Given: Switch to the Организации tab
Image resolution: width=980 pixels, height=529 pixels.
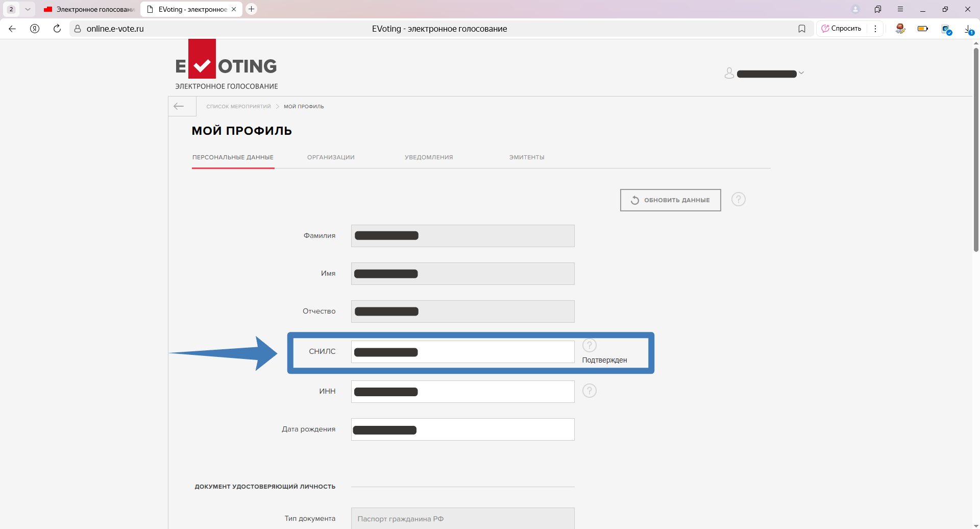Looking at the screenshot, I should [331, 157].
